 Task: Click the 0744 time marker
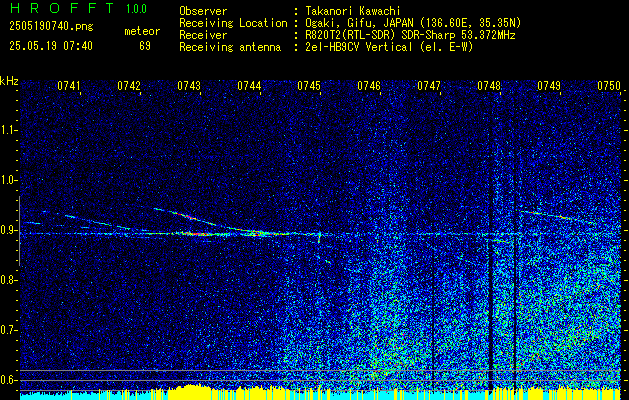[249, 86]
